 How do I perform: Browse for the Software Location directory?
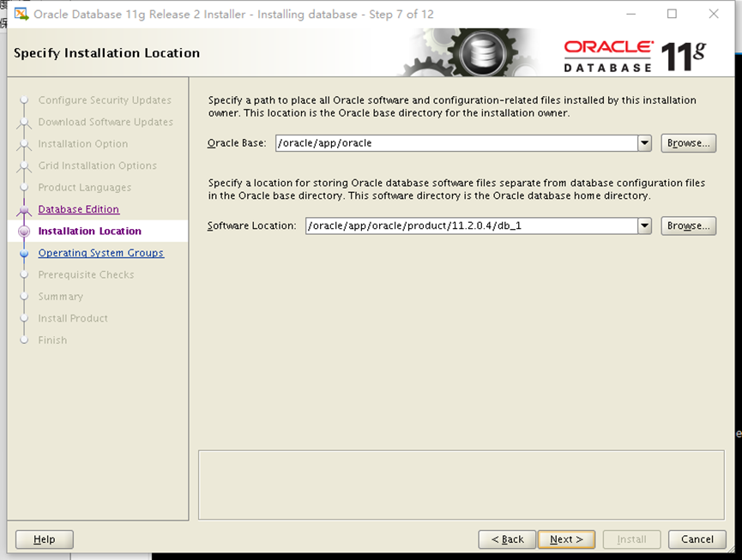pos(688,226)
